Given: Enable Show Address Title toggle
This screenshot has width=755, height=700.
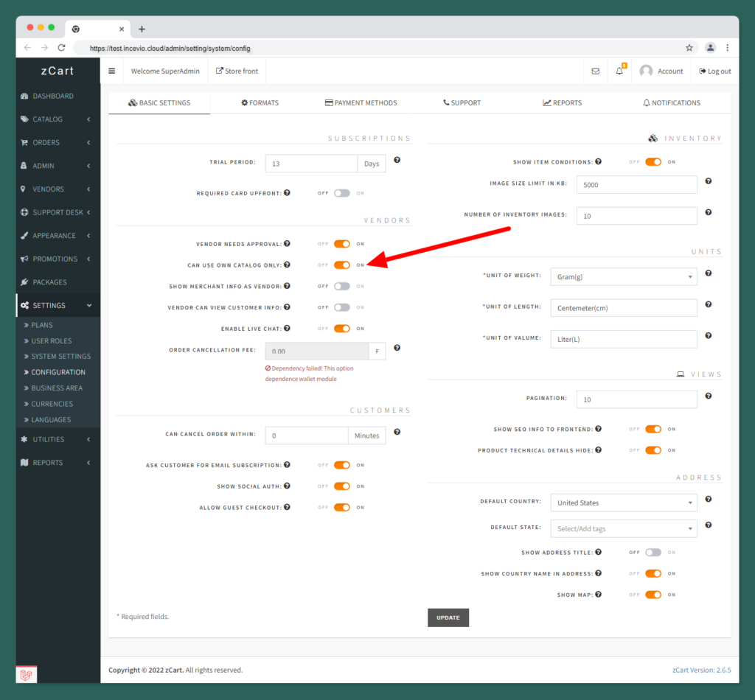Looking at the screenshot, I should [653, 552].
